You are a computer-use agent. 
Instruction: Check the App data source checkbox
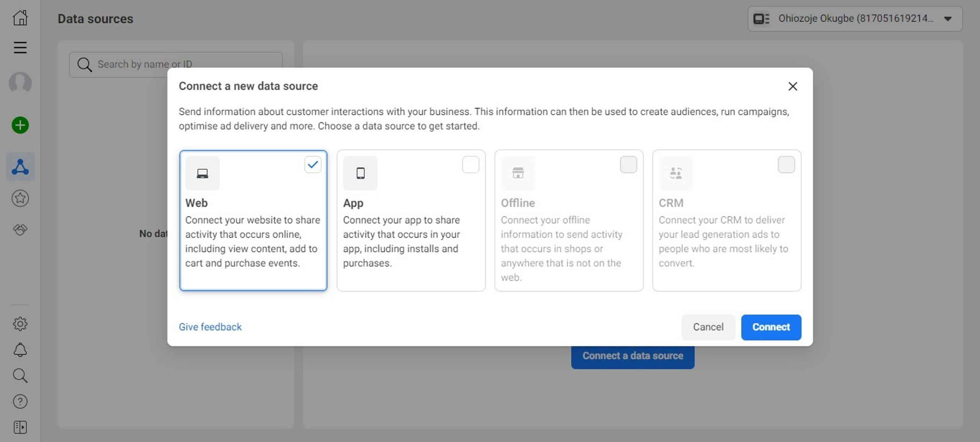470,165
